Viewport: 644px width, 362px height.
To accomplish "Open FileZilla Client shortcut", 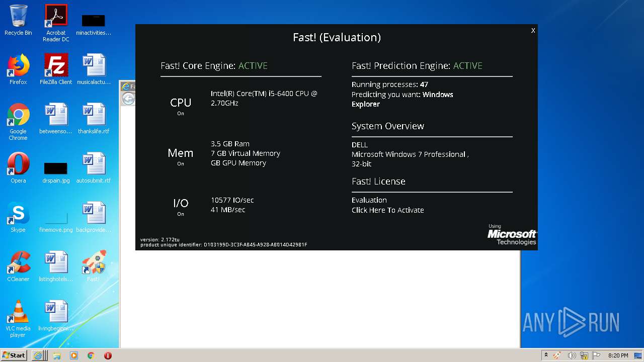I will click(x=56, y=69).
